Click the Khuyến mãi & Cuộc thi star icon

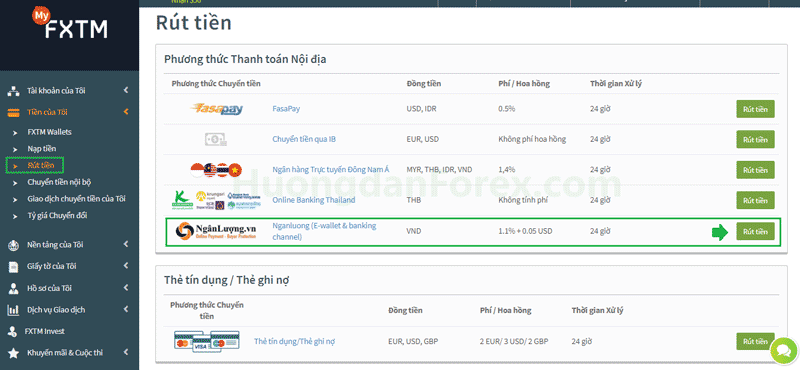(x=13, y=353)
